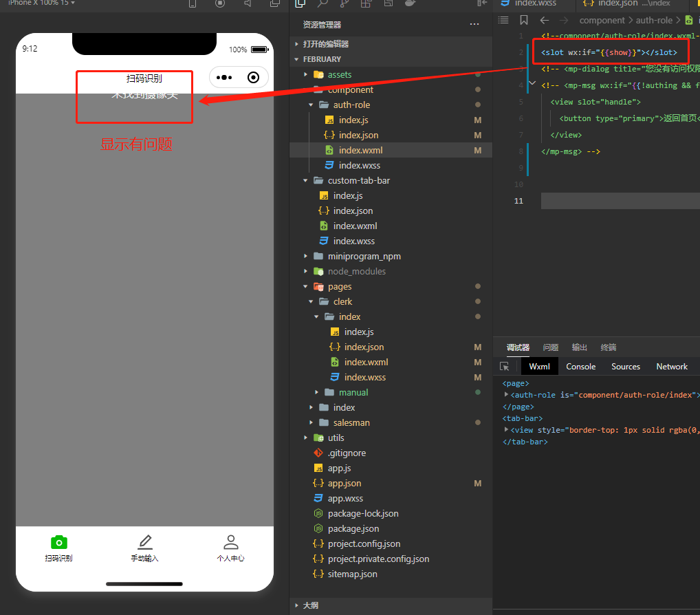This screenshot has width=700, height=615.
Task: Expand the view node under tab-bar in Wxml
Action: coord(506,430)
